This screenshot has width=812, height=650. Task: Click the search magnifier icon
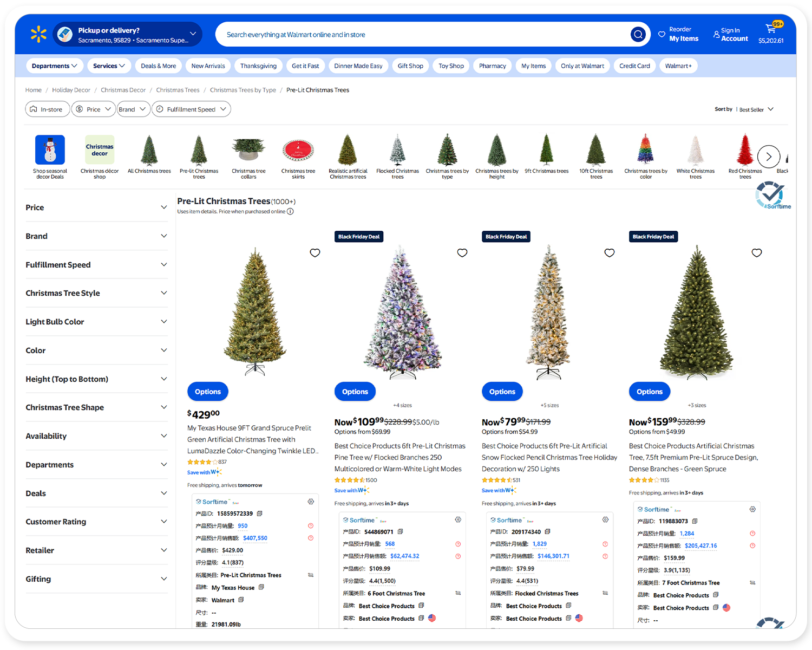pos(638,35)
